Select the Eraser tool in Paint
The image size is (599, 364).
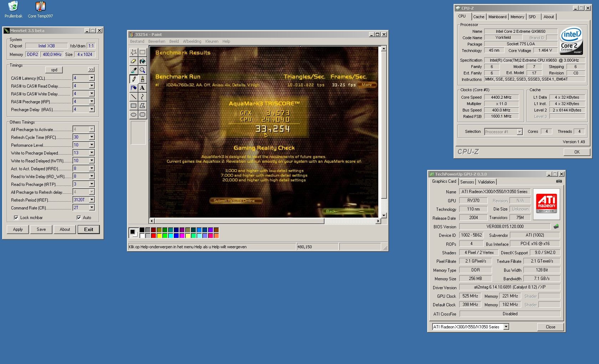[x=133, y=61]
